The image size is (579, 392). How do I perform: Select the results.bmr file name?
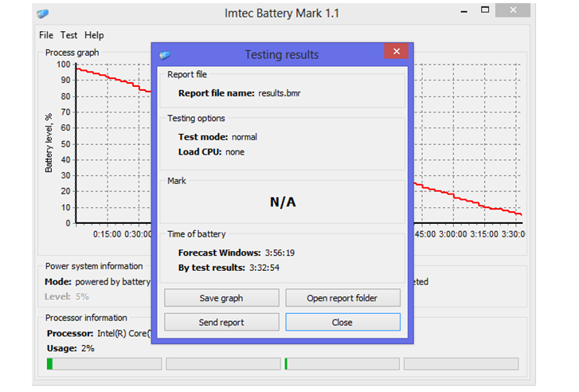click(x=280, y=93)
